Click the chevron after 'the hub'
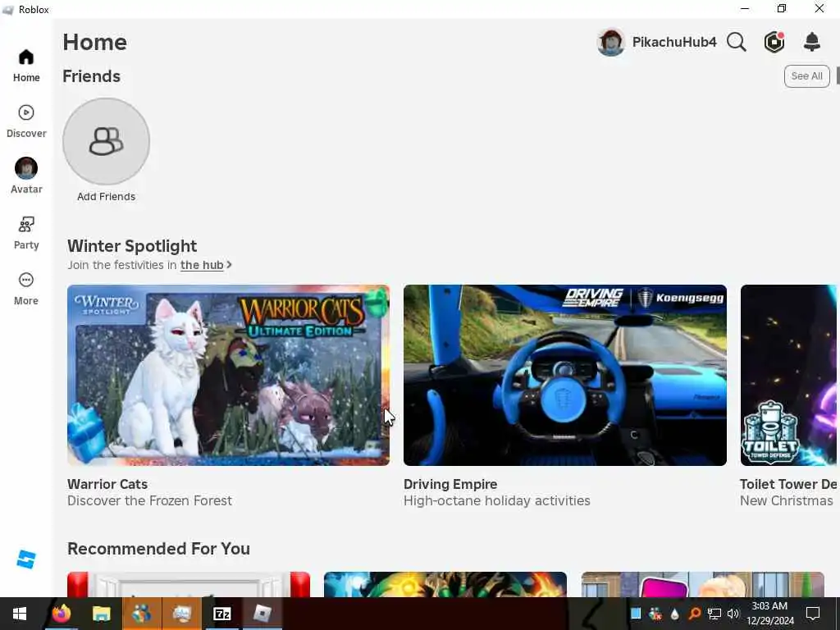 click(x=230, y=265)
